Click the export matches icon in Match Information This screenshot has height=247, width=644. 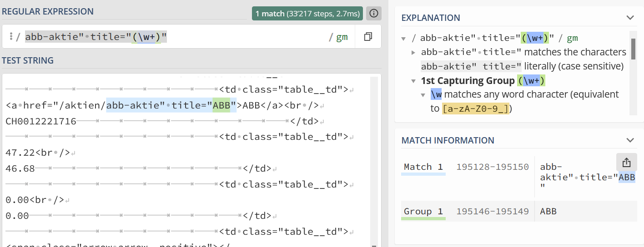click(626, 162)
